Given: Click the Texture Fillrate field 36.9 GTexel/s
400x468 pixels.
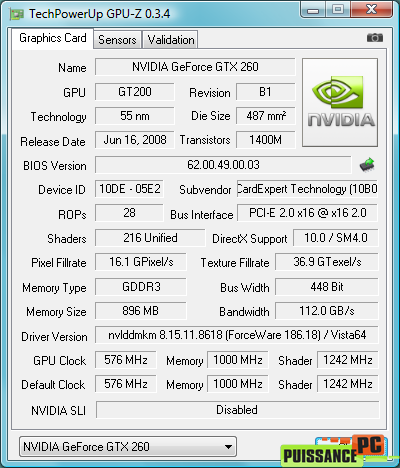Looking at the screenshot, I should click(x=327, y=262).
